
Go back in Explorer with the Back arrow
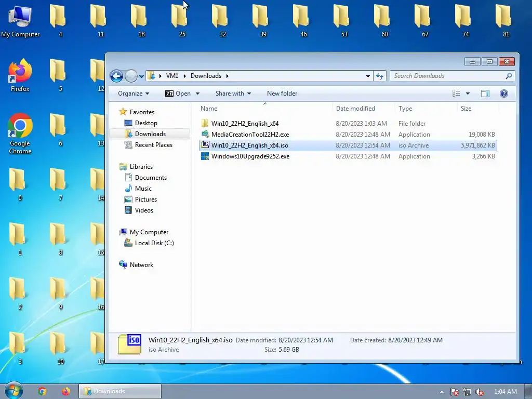pos(116,76)
